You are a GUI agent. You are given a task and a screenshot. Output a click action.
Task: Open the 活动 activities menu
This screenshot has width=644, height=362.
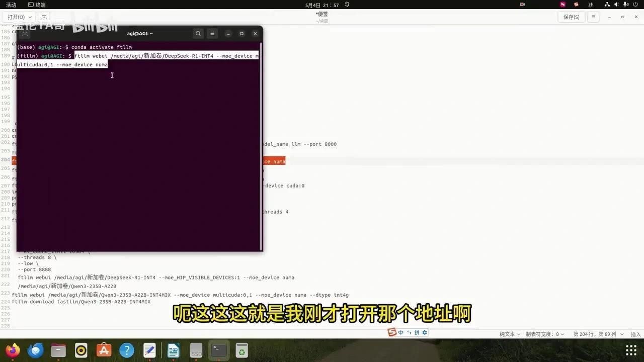pyautogui.click(x=10, y=5)
